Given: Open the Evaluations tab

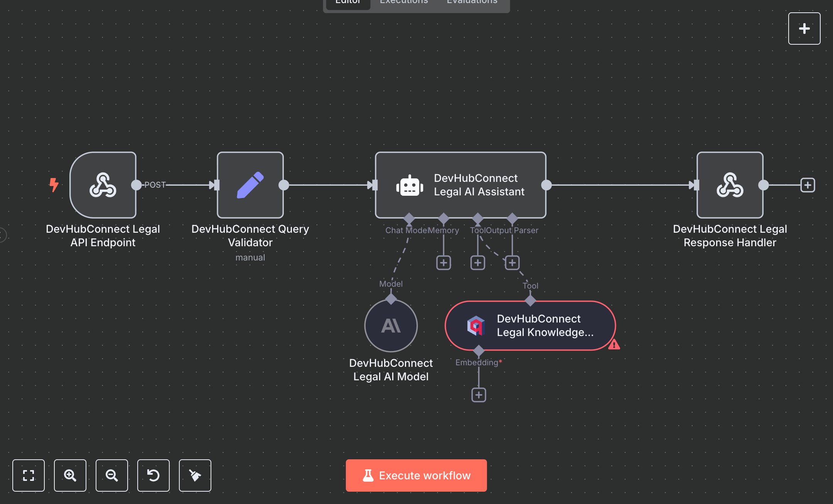Looking at the screenshot, I should point(471,2).
